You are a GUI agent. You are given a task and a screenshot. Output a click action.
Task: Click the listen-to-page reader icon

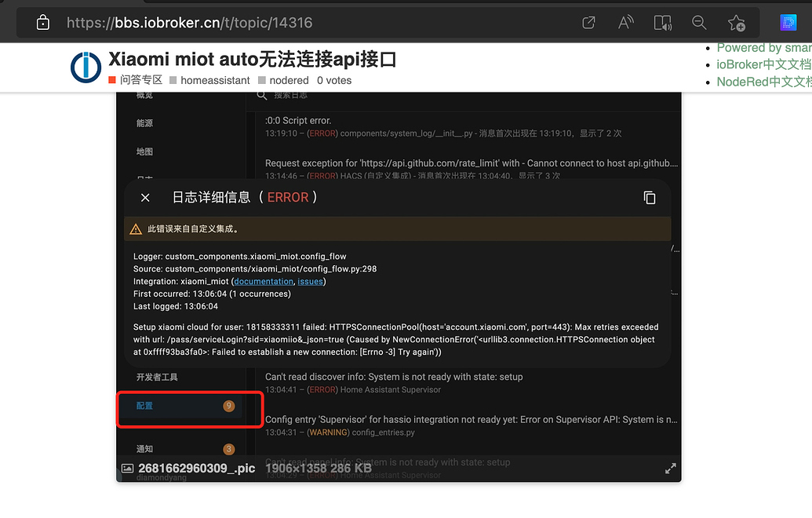click(662, 23)
